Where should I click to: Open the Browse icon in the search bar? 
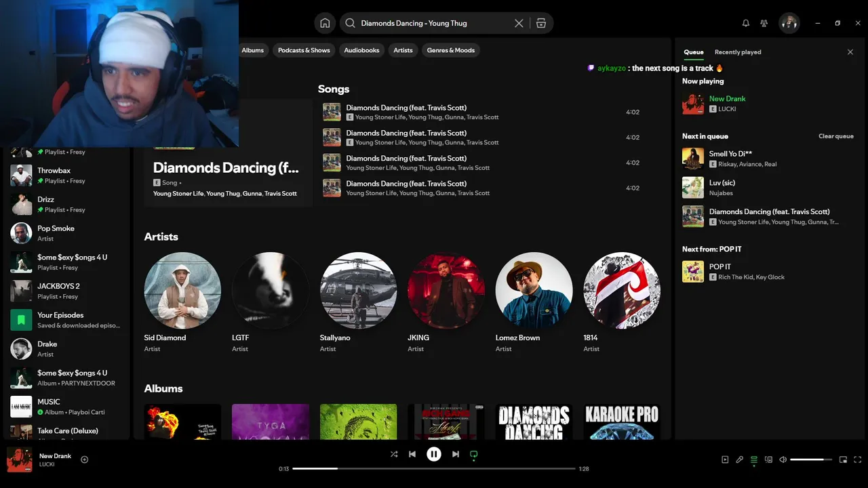[540, 23]
